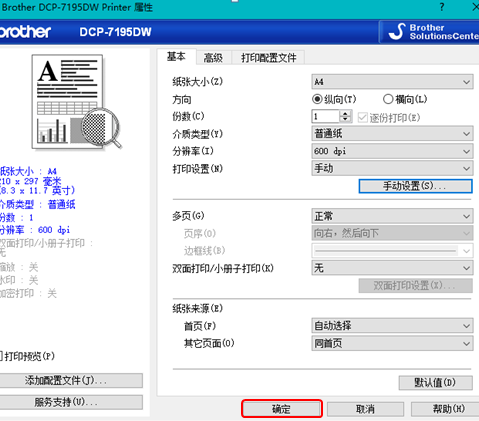Switch to 高级 tab
Screen dimensions: 479x421
213,58
